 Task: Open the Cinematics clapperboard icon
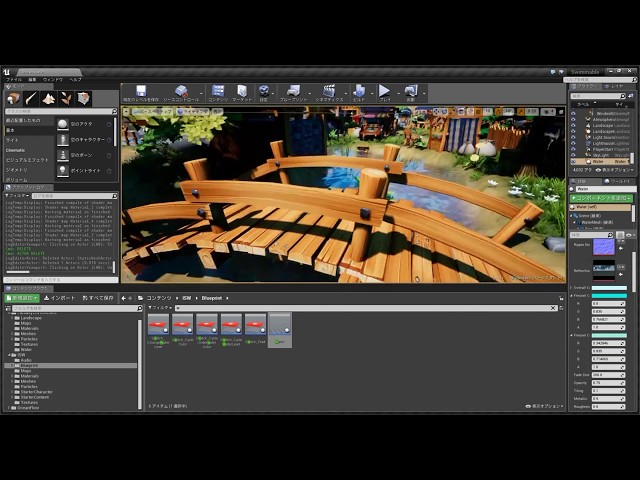click(329, 91)
